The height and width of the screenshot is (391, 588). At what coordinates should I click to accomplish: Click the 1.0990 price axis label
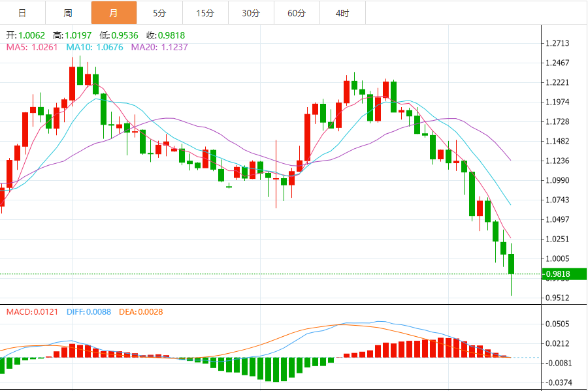(557, 181)
